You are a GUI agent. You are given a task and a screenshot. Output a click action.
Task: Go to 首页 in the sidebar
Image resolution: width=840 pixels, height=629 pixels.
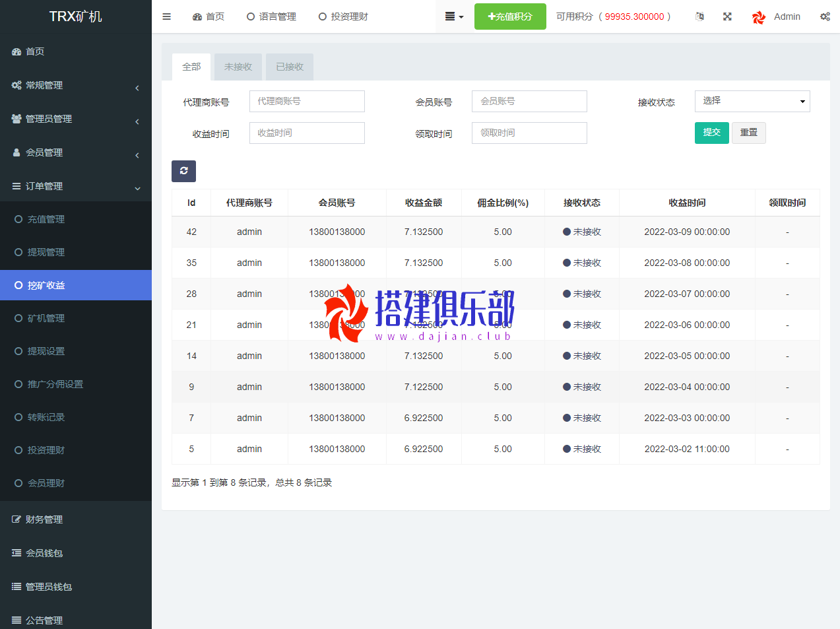(x=76, y=51)
